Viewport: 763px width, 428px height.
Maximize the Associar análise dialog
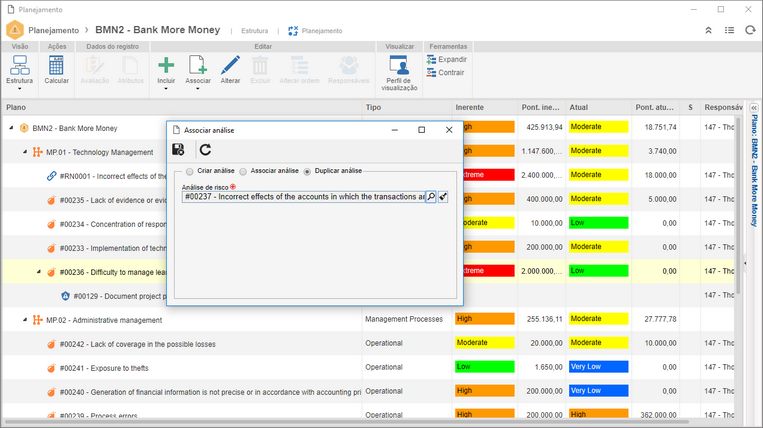tap(421, 130)
